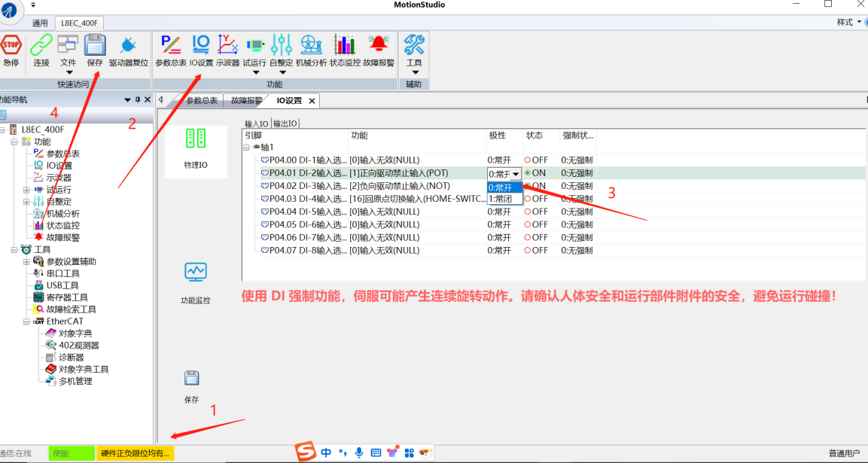Open 多机管理 in EtherCAT tree

(75, 381)
